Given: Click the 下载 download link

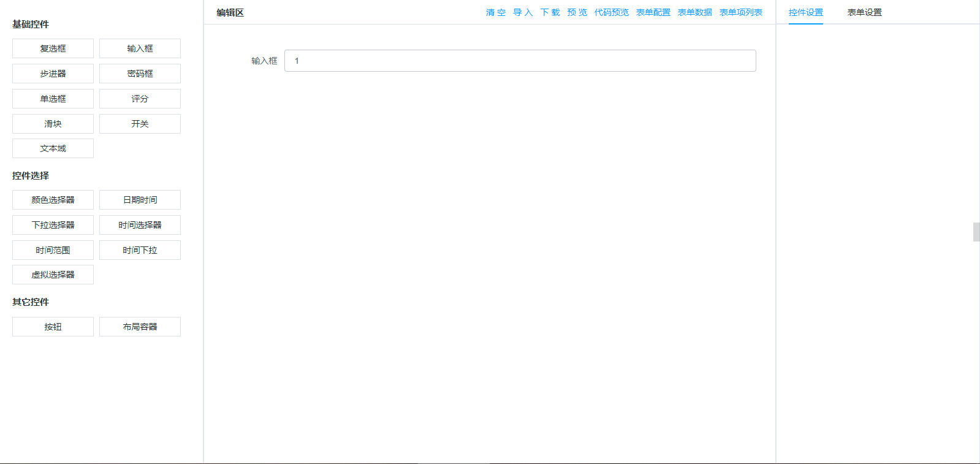Looking at the screenshot, I should pyautogui.click(x=550, y=12).
